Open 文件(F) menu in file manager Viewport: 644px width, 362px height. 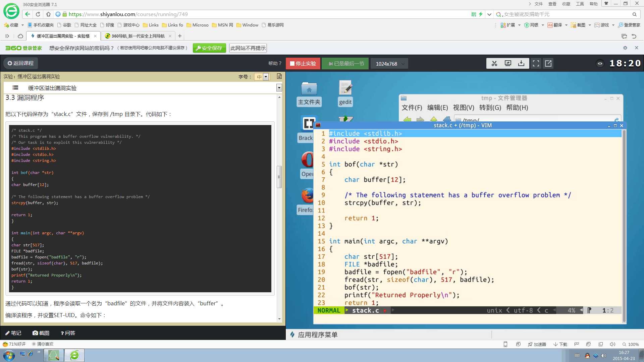pos(412,108)
